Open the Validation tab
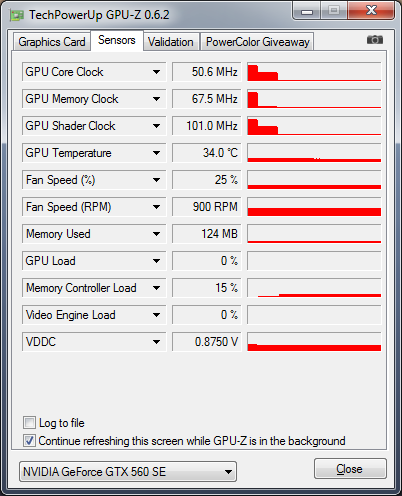The image size is (402, 496). pyautogui.click(x=171, y=42)
